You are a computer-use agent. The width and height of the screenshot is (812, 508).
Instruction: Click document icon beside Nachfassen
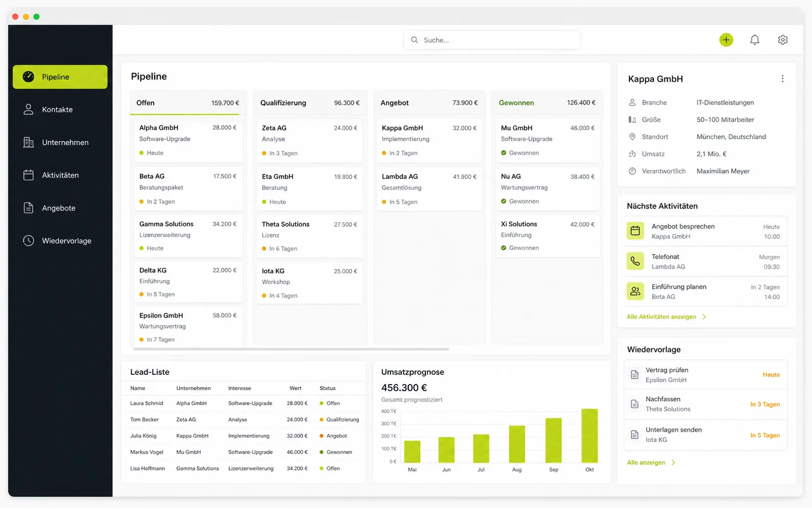pyautogui.click(x=635, y=404)
